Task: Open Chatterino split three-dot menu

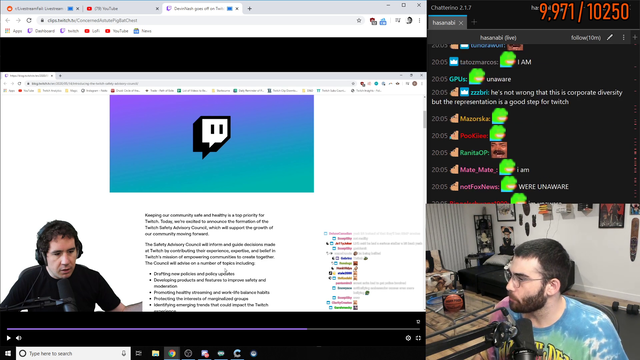Action: pyautogui.click(x=623, y=38)
